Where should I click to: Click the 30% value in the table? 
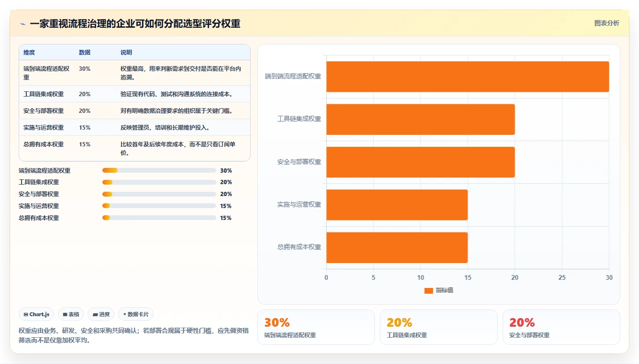click(85, 69)
